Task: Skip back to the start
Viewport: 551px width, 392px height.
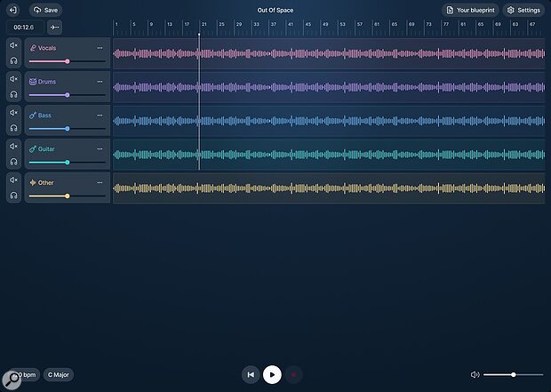Action: click(251, 375)
